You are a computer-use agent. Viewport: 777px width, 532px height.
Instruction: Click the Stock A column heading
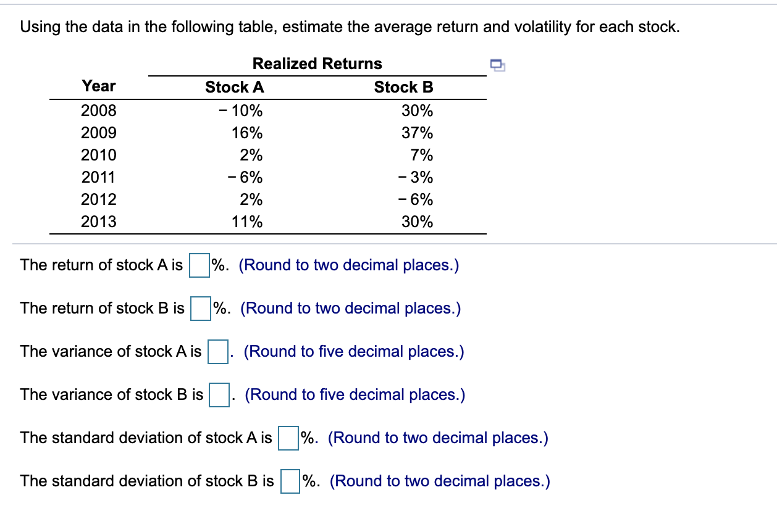(235, 87)
